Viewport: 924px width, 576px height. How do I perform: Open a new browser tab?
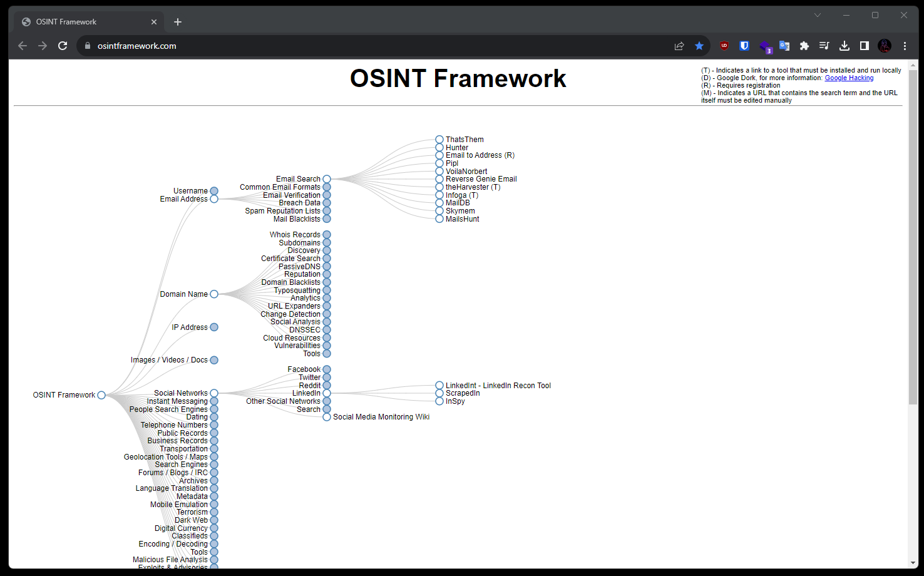pos(178,22)
